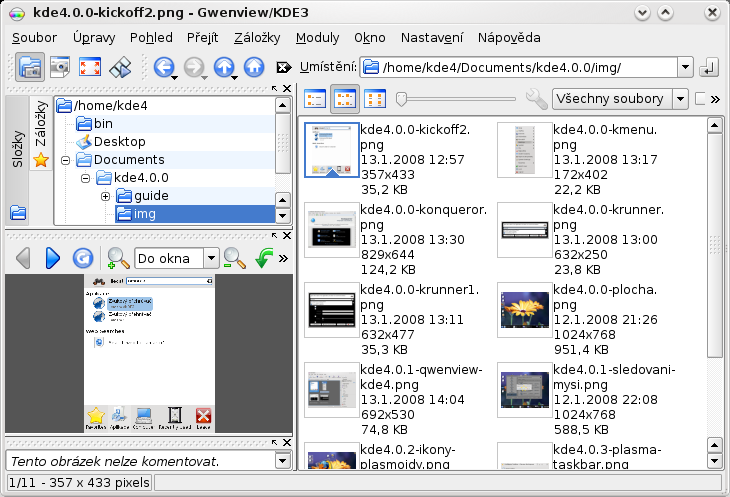Open the Záložky menu

point(257,37)
